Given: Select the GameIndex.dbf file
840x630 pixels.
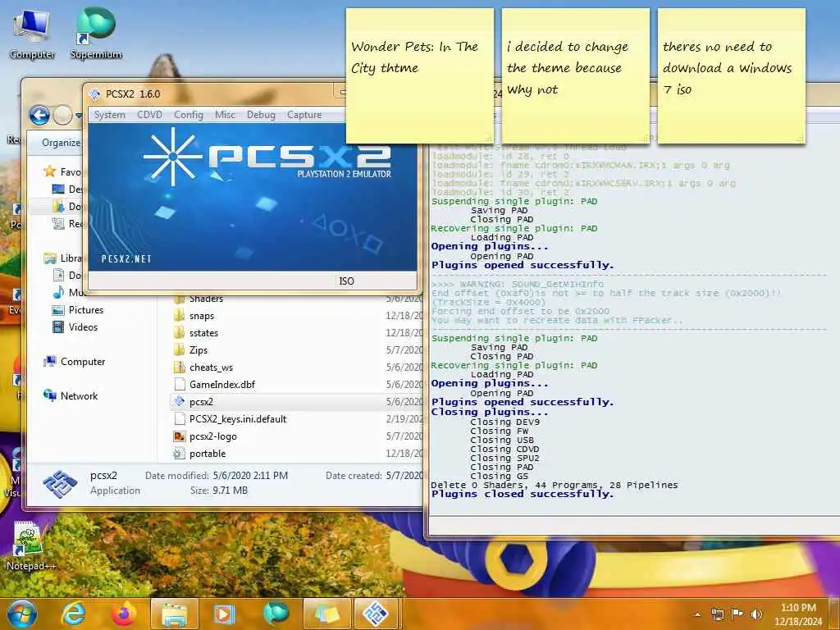Looking at the screenshot, I should coord(214,384).
